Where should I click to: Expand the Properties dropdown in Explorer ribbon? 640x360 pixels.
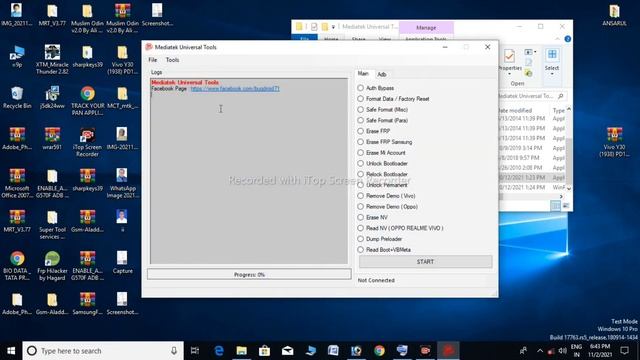509,74
